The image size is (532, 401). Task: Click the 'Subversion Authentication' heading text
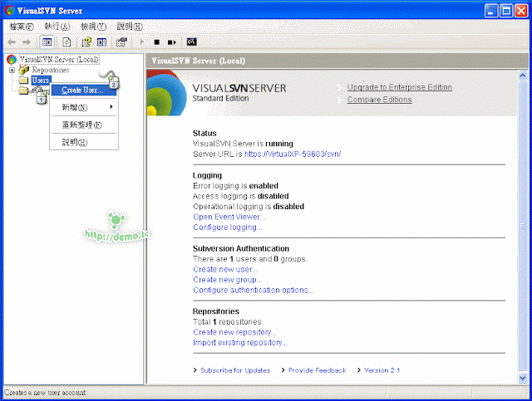(x=241, y=248)
